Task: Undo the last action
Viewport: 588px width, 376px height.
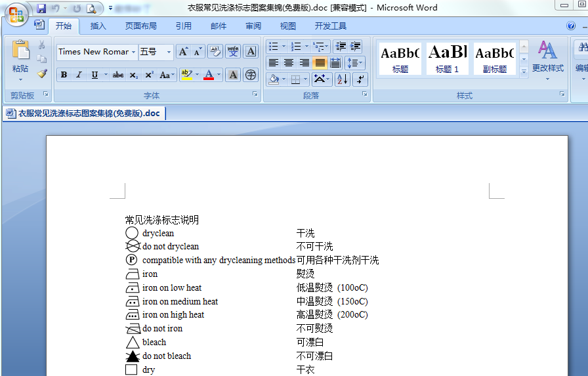Action: pyautogui.click(x=56, y=9)
